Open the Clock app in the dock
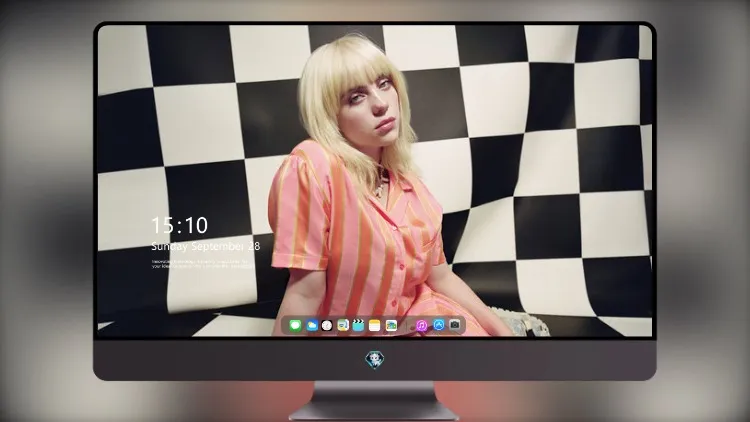The width and height of the screenshot is (750, 422). pyautogui.click(x=327, y=325)
